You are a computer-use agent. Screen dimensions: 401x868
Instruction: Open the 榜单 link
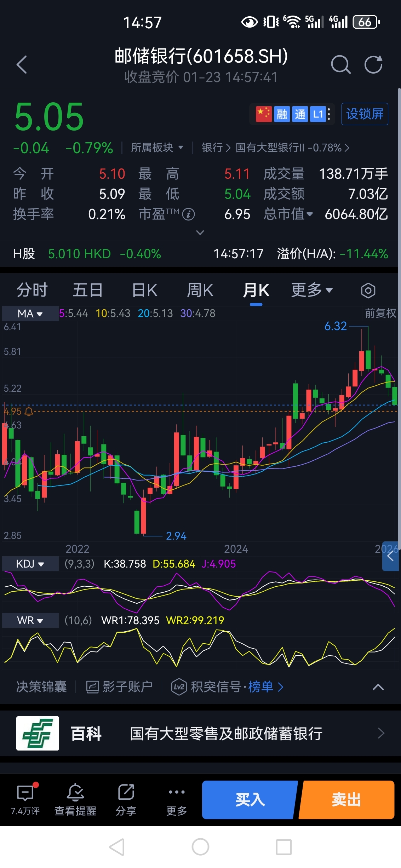coord(266,687)
